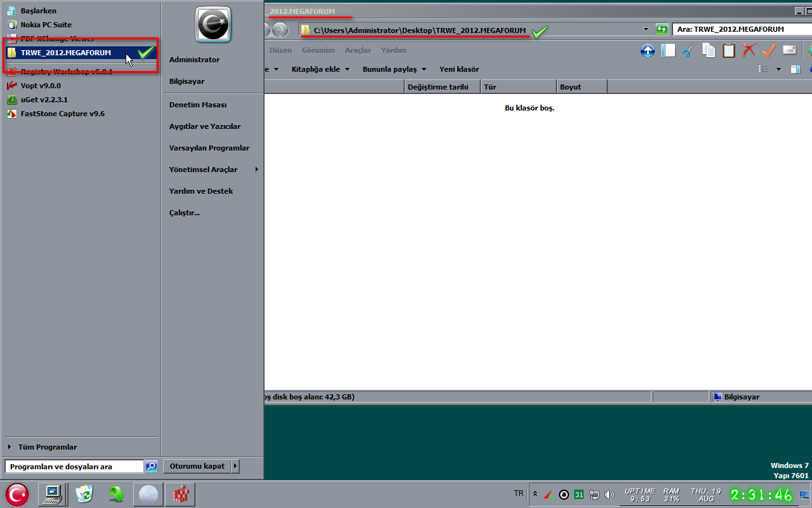This screenshot has height=508, width=812.
Task: Toggle the navigation pane layout icon
Action: pyautogui.click(x=668, y=51)
